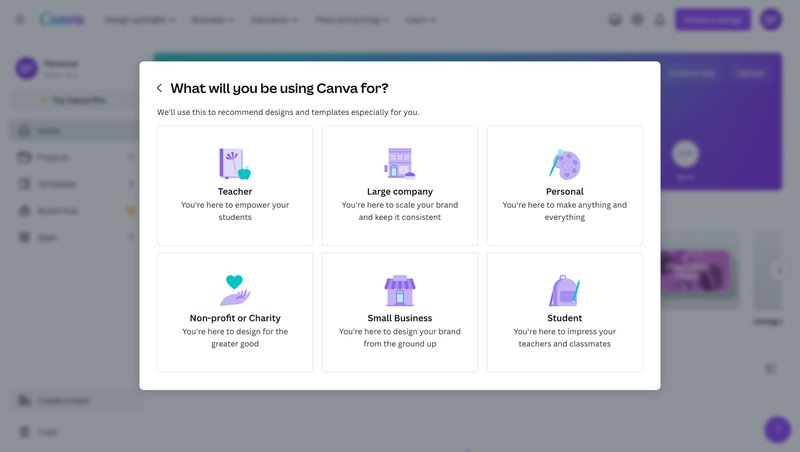Click the Try Canva Pro button

coord(72,100)
